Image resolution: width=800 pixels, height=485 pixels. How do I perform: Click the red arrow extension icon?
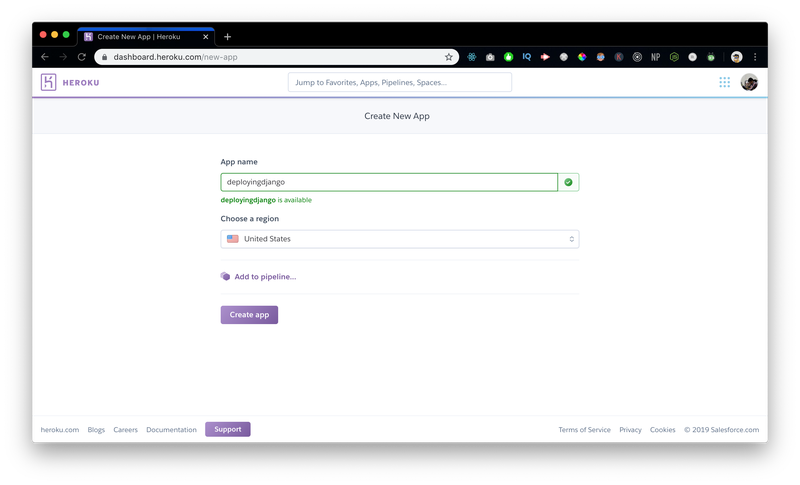[x=545, y=57]
